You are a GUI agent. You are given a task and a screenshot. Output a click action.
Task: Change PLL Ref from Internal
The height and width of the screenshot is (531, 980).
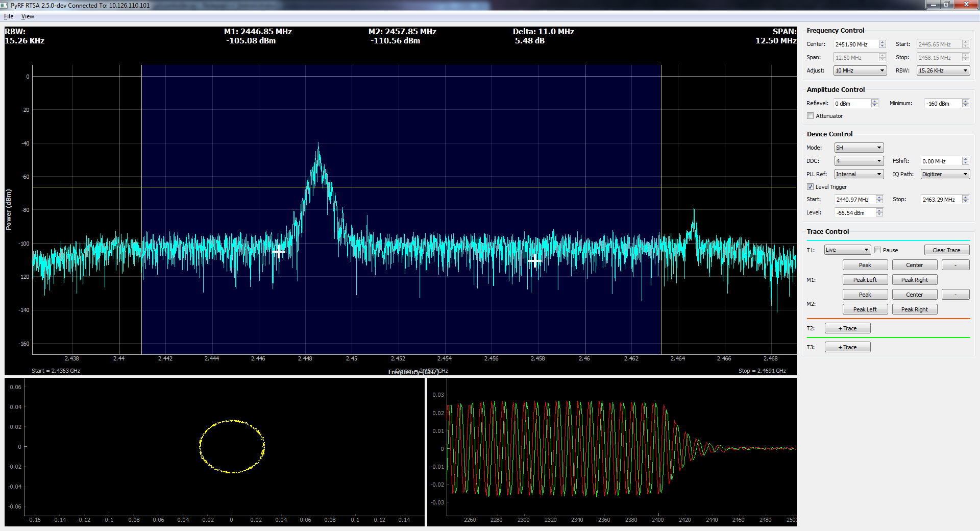858,174
